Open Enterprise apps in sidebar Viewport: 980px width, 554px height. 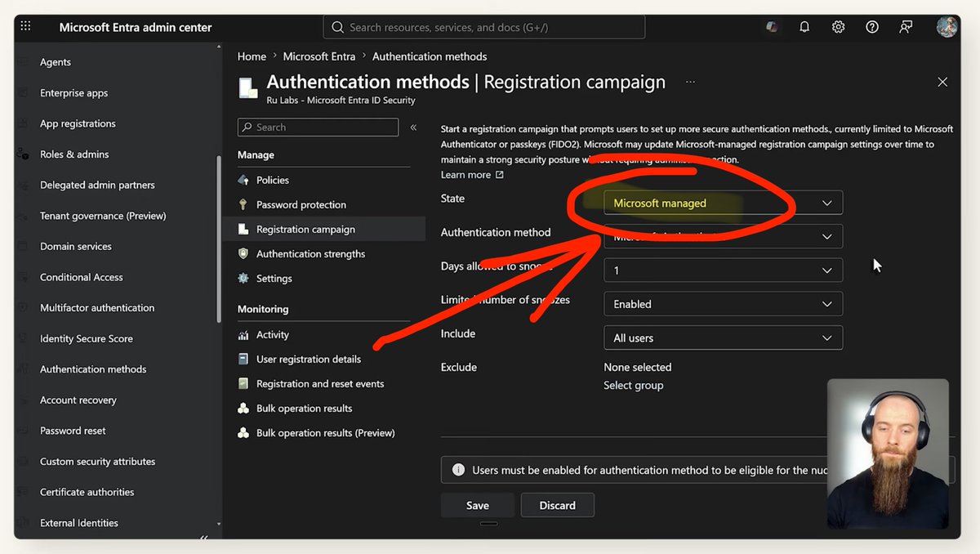pos(74,93)
